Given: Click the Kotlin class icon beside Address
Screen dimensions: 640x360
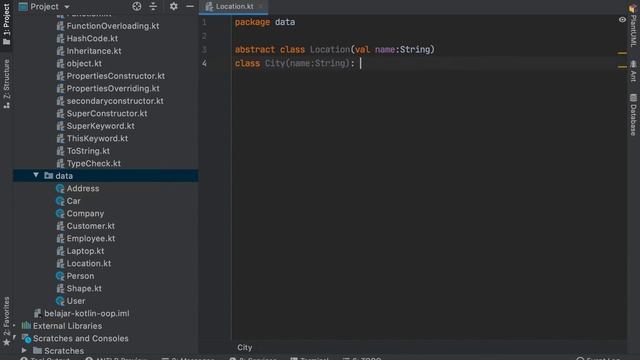Looking at the screenshot, I should (60, 189).
